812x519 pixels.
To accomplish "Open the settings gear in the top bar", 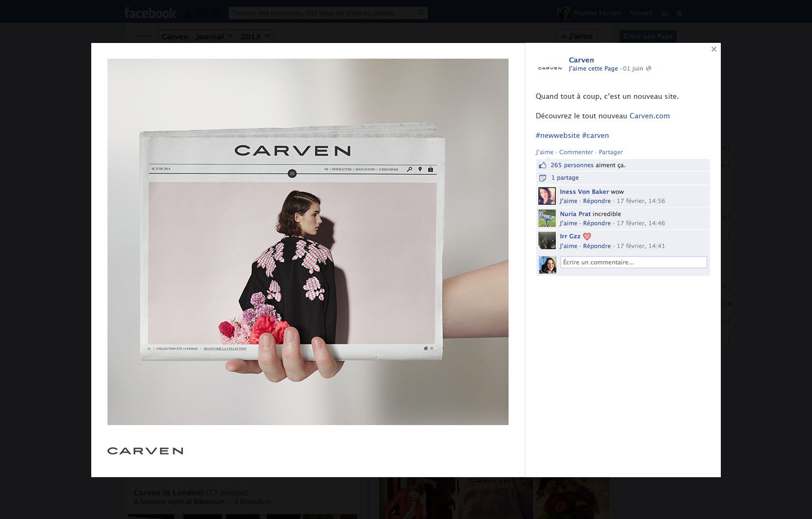I will click(x=679, y=12).
